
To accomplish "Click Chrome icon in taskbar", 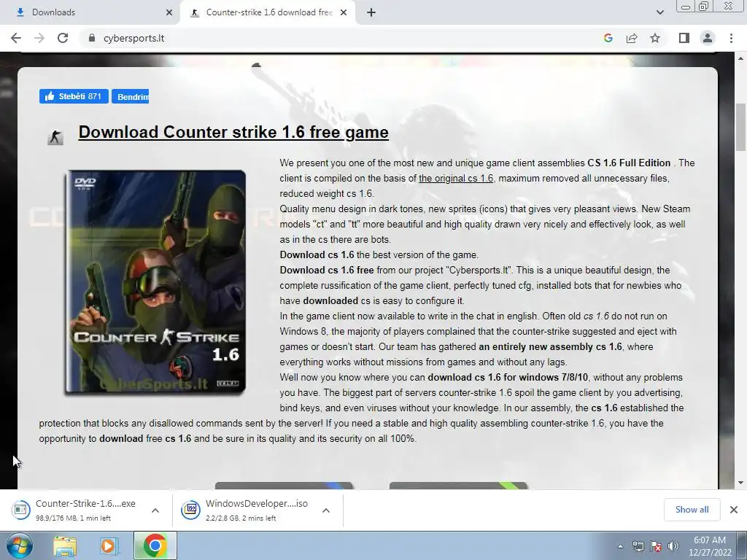I will [155, 545].
